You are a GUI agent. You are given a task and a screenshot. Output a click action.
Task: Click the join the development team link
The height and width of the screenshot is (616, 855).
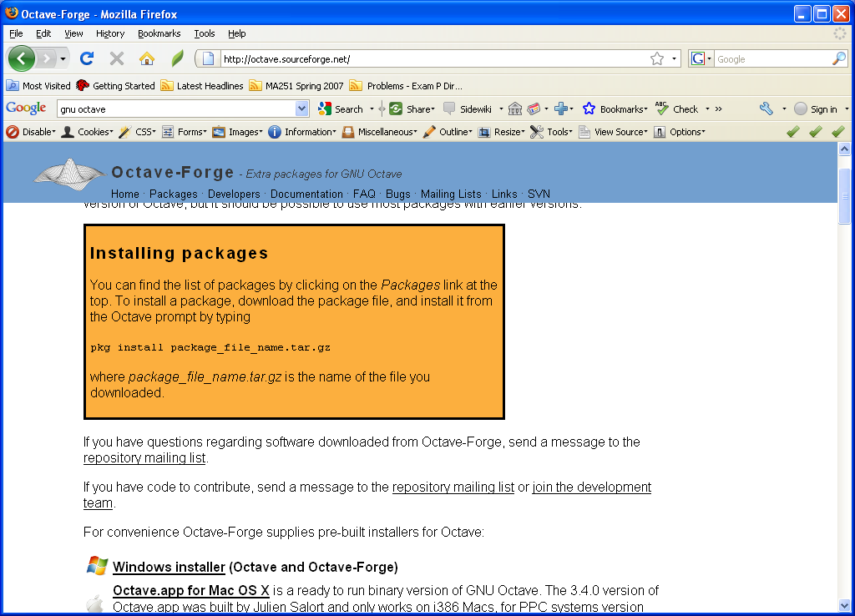pyautogui.click(x=591, y=487)
